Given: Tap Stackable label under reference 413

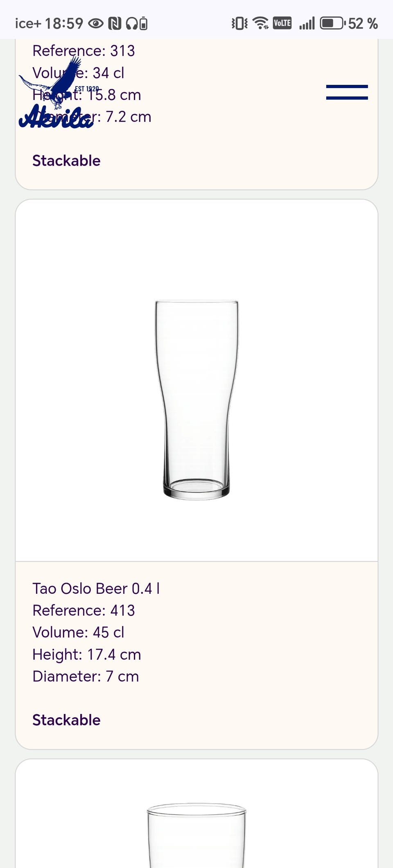Looking at the screenshot, I should [66, 720].
